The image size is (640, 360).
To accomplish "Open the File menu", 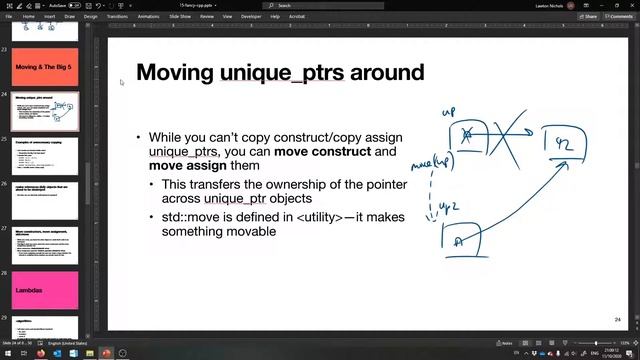I will pyautogui.click(x=9, y=17).
